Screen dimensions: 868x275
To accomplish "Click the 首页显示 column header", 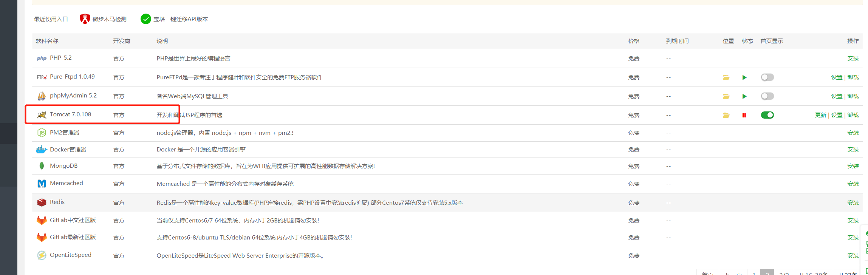I will (772, 41).
